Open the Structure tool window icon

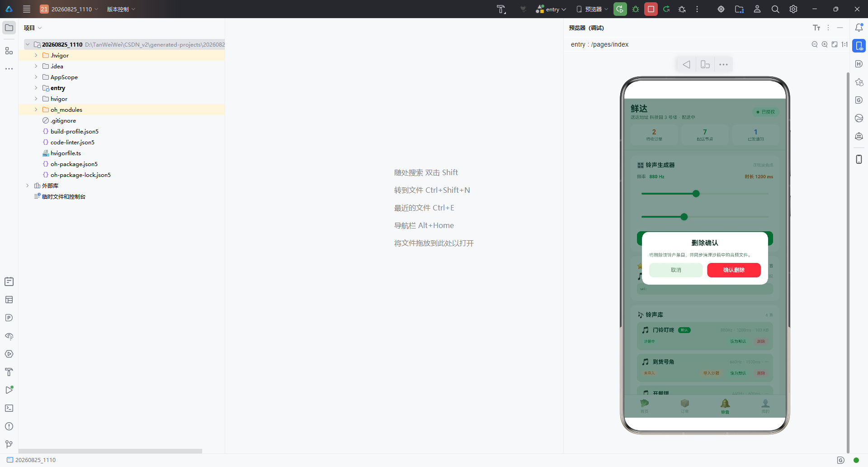click(x=9, y=51)
